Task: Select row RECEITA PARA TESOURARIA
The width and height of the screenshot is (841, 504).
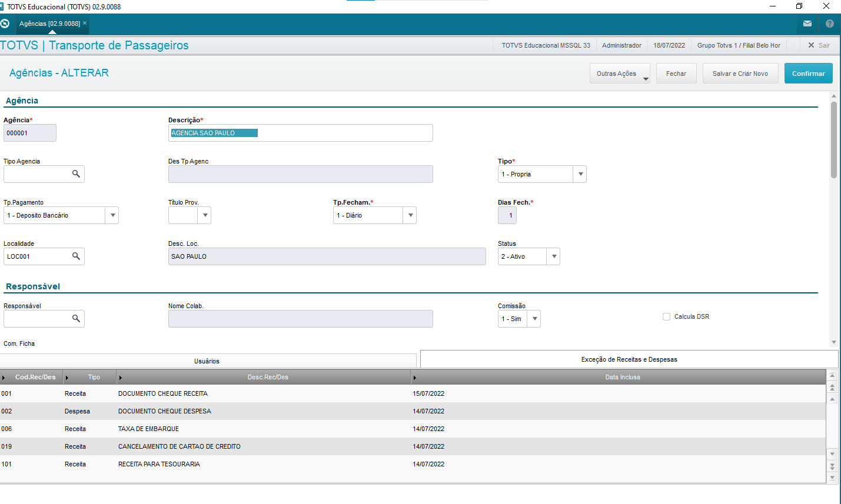Action: [x=413, y=464]
